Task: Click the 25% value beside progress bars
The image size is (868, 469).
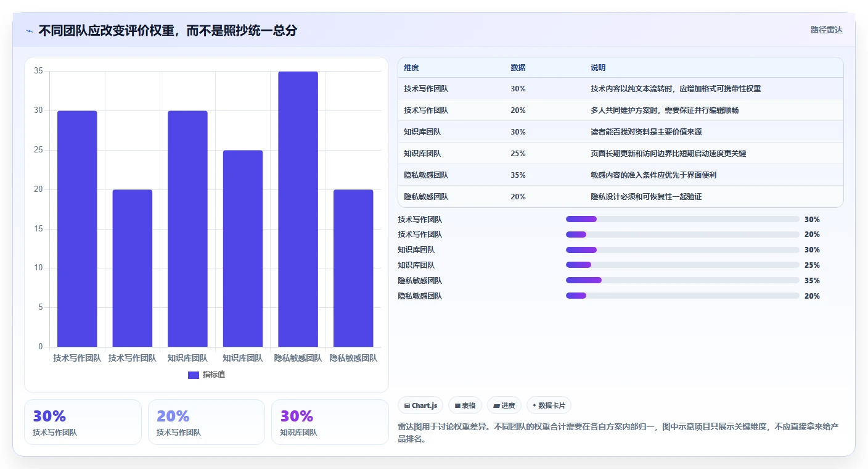Action: pos(812,265)
